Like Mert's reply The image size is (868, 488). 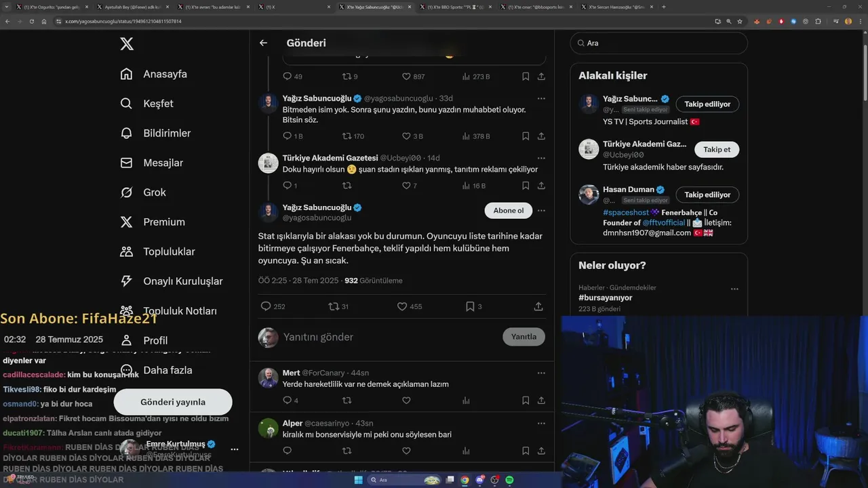(406, 401)
